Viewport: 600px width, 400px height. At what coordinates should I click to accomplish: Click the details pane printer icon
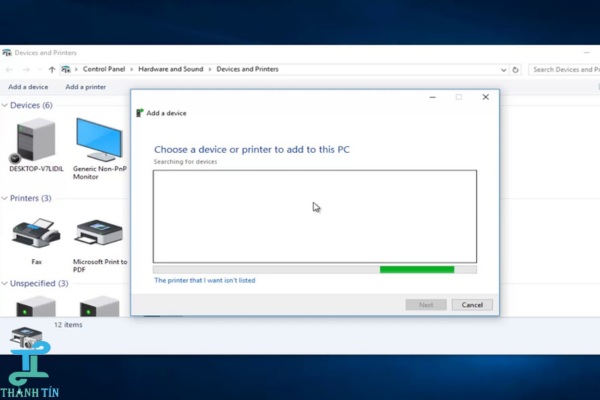[26, 337]
